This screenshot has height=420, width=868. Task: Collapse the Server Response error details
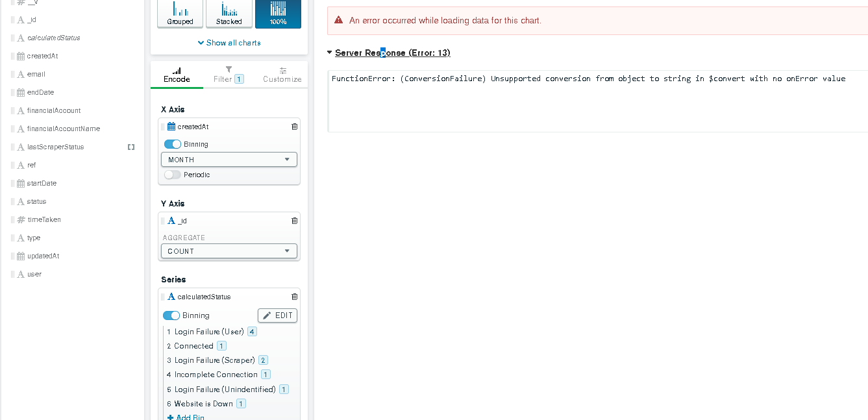pos(329,53)
